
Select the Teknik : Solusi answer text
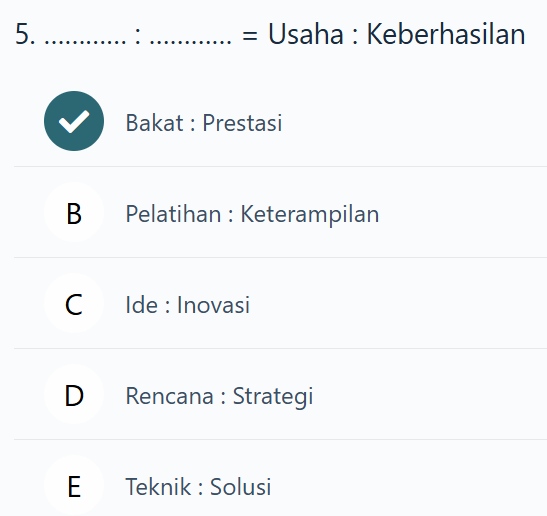(x=198, y=487)
